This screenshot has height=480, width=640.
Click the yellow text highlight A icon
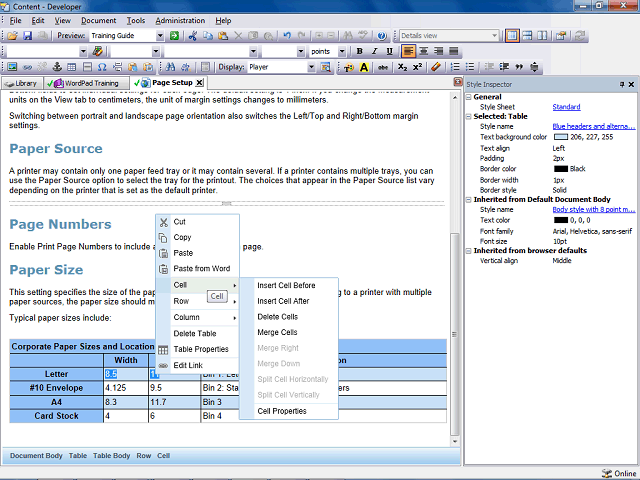[x=364, y=67]
